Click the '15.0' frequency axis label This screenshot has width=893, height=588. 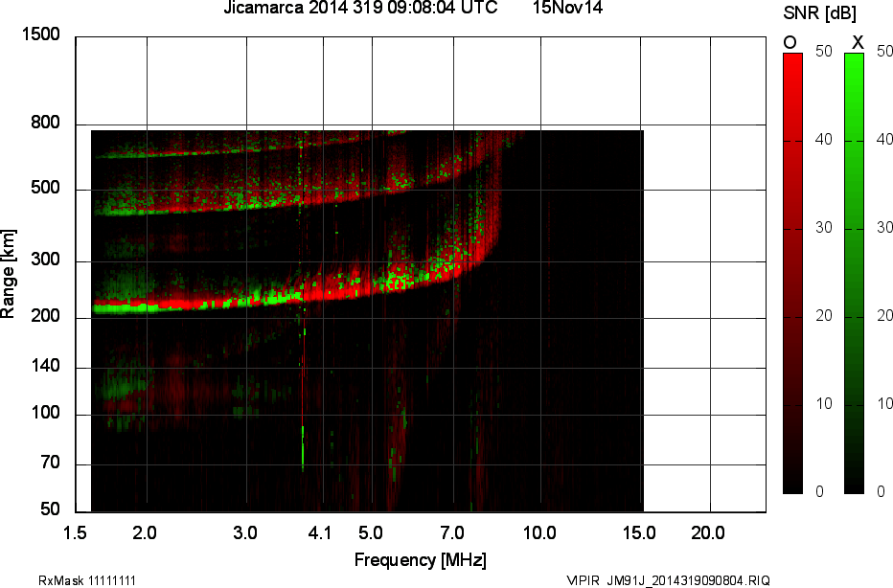[639, 532]
